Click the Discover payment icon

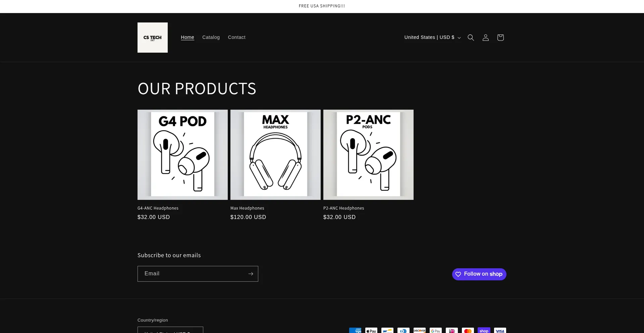420,331
